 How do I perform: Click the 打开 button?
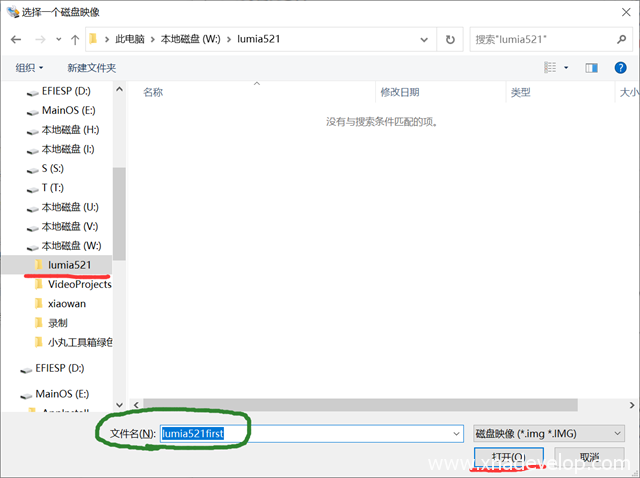508,458
